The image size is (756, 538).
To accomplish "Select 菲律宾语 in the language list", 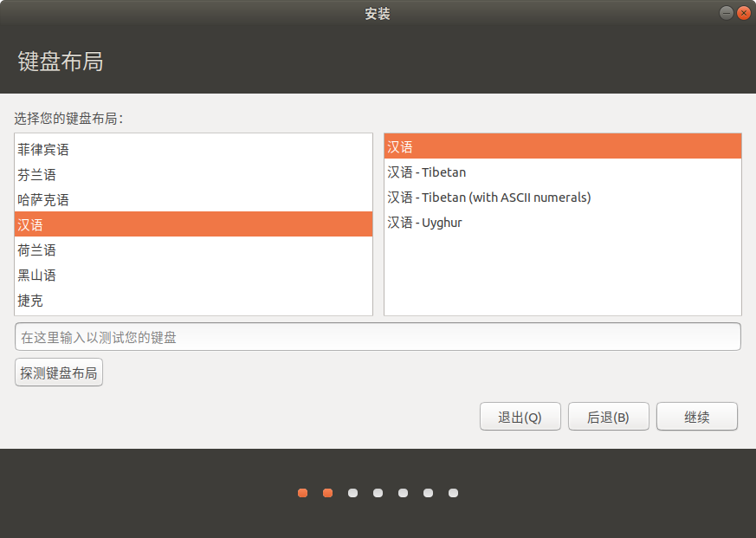I will 193,150.
